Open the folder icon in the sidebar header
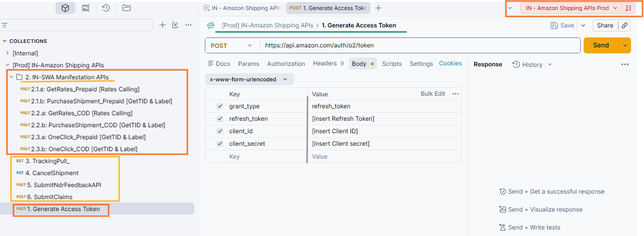The width and height of the screenshot is (644, 236). 127,8
